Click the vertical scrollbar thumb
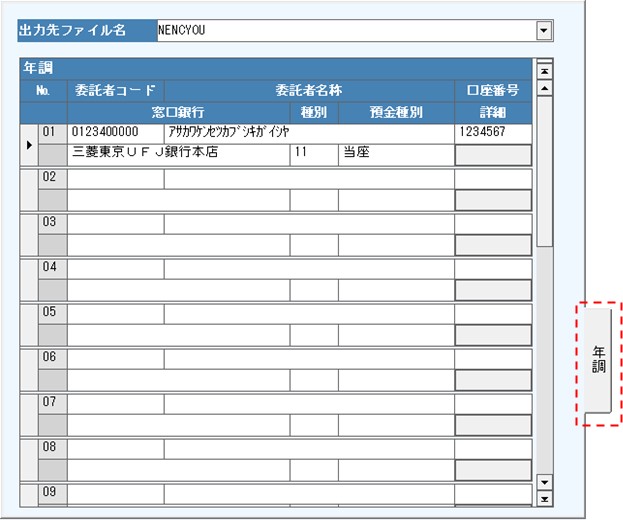This screenshot has width=623, height=520. point(544,170)
